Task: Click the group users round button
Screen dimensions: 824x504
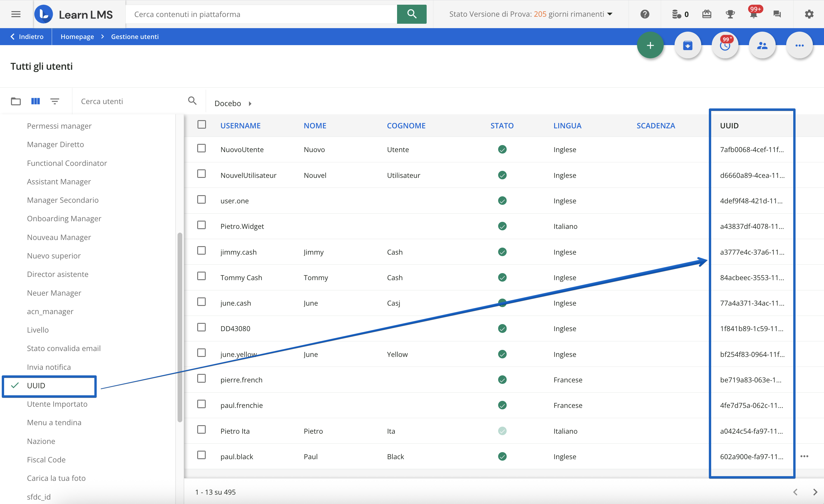Action: point(762,45)
